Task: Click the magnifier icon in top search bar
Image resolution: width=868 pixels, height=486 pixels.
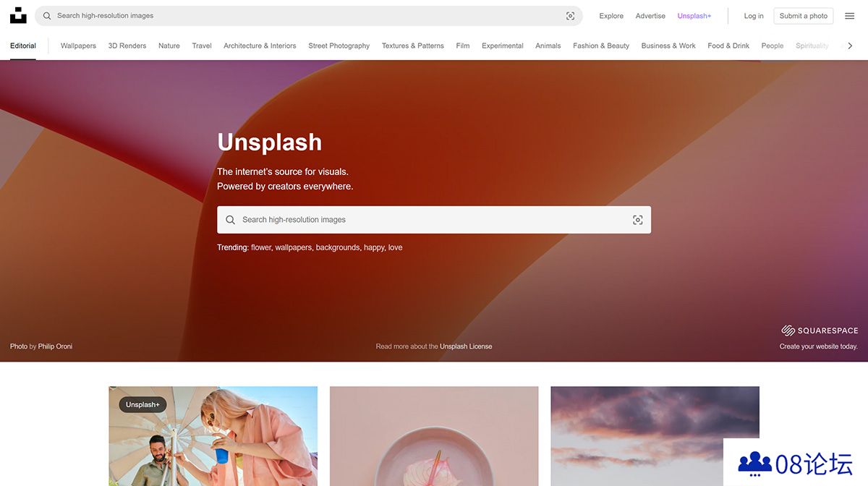Action: click(x=47, y=16)
